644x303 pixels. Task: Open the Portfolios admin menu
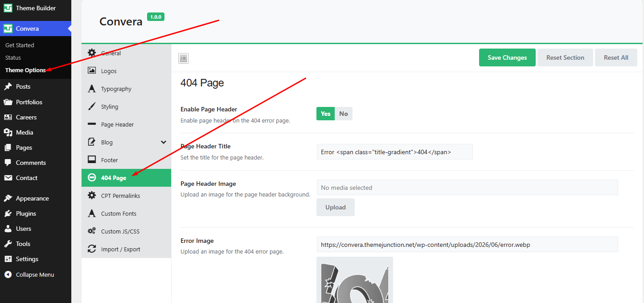(36, 102)
